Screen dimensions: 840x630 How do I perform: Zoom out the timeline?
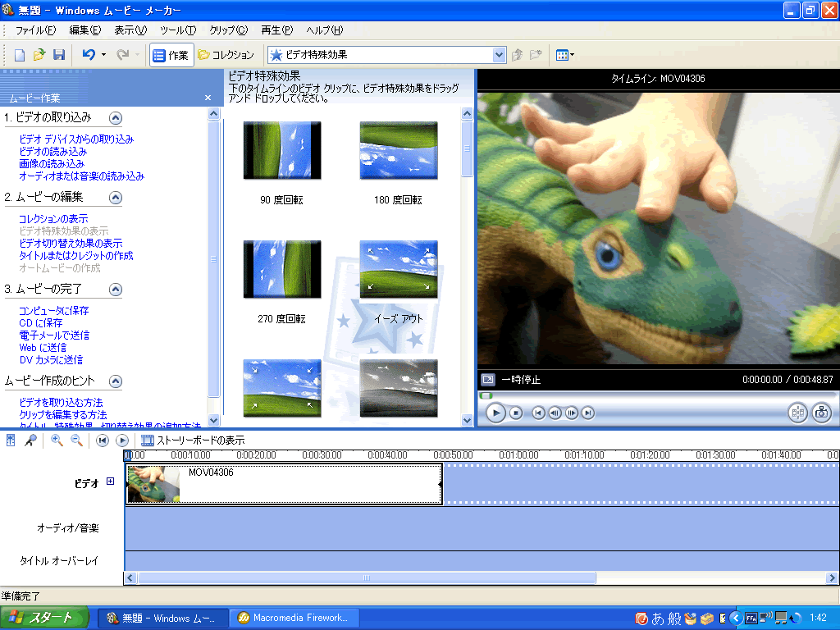[x=76, y=441]
